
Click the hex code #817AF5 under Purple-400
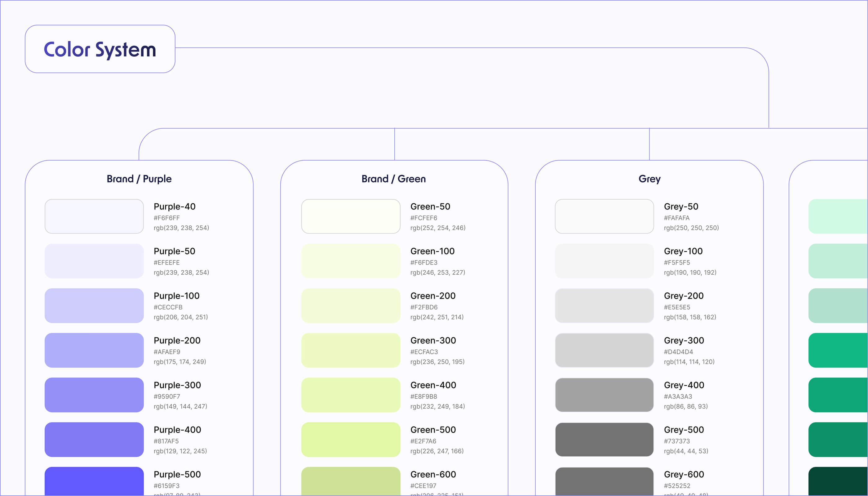pyautogui.click(x=166, y=441)
